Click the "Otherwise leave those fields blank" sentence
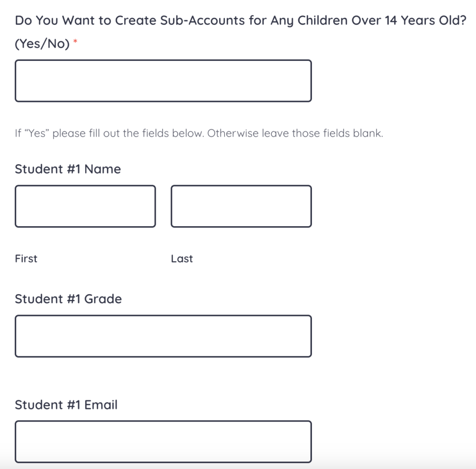 tap(295, 134)
